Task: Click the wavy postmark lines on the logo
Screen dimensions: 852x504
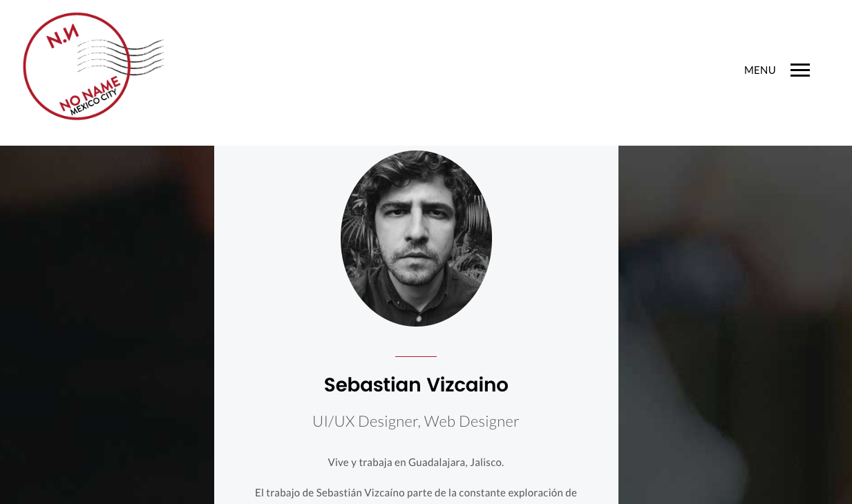Action: pos(121,57)
